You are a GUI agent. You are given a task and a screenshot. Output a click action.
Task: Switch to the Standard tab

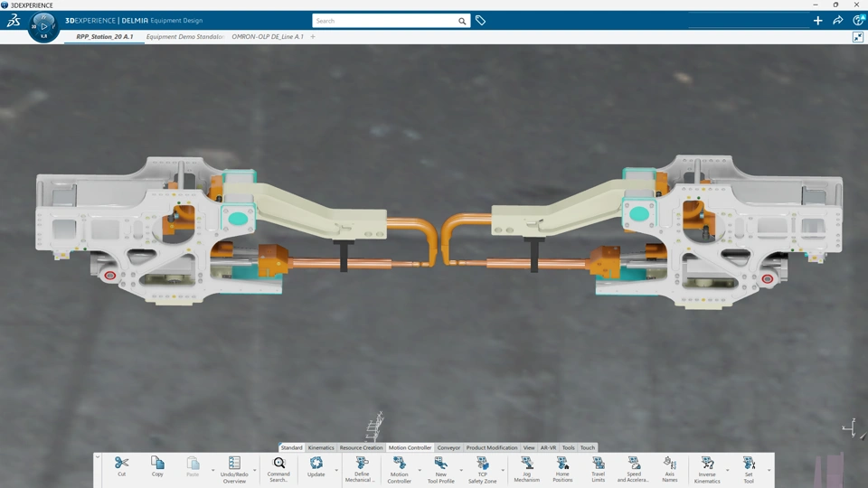[x=292, y=447]
